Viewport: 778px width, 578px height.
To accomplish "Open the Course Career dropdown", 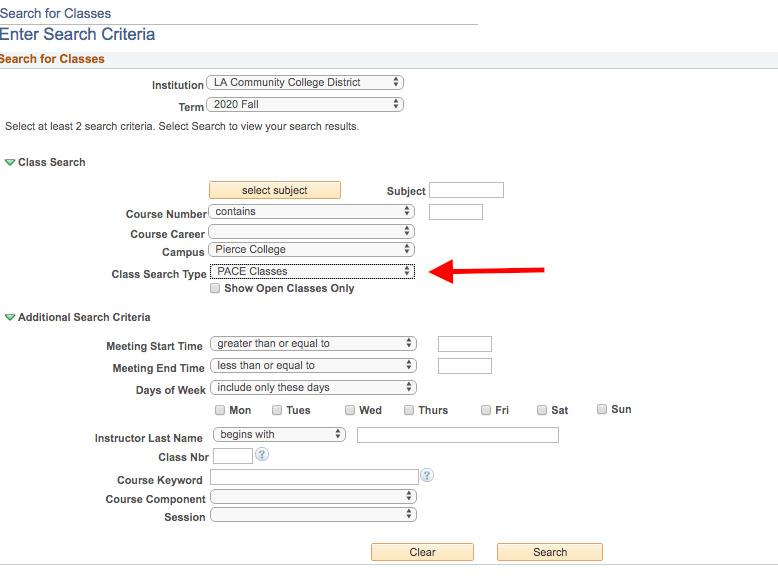I will tap(312, 231).
